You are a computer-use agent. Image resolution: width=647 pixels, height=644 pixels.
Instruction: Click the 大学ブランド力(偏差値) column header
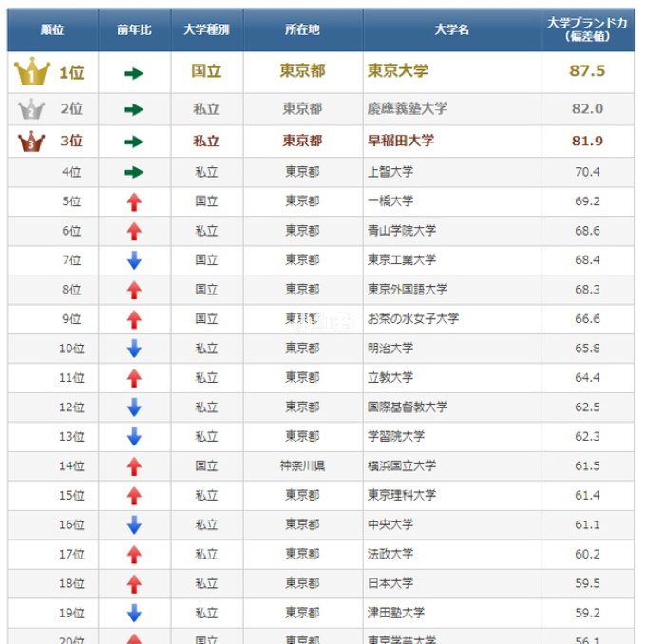[x=588, y=30]
